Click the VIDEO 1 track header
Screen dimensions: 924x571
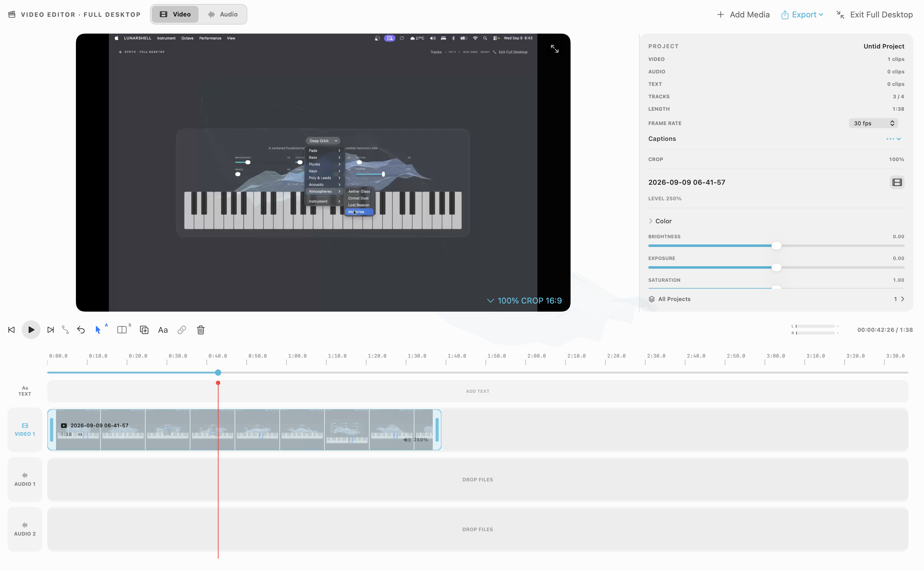25,430
